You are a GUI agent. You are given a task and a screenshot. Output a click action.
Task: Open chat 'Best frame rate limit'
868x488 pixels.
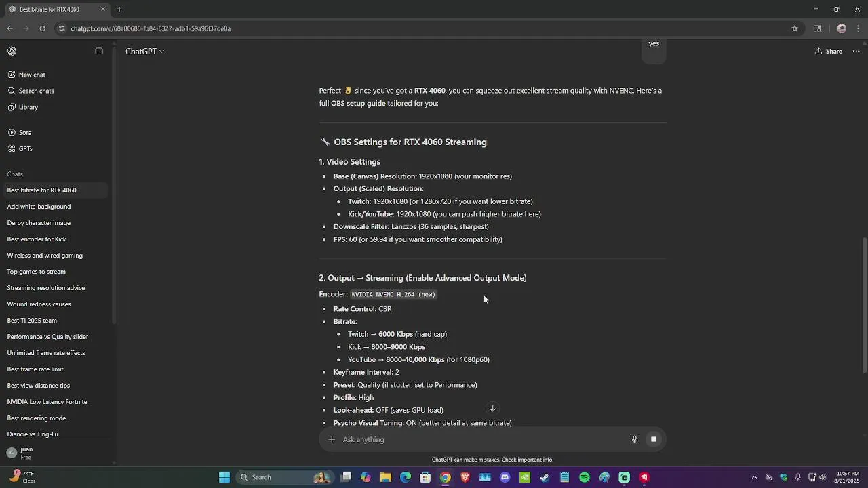pyautogui.click(x=54, y=369)
